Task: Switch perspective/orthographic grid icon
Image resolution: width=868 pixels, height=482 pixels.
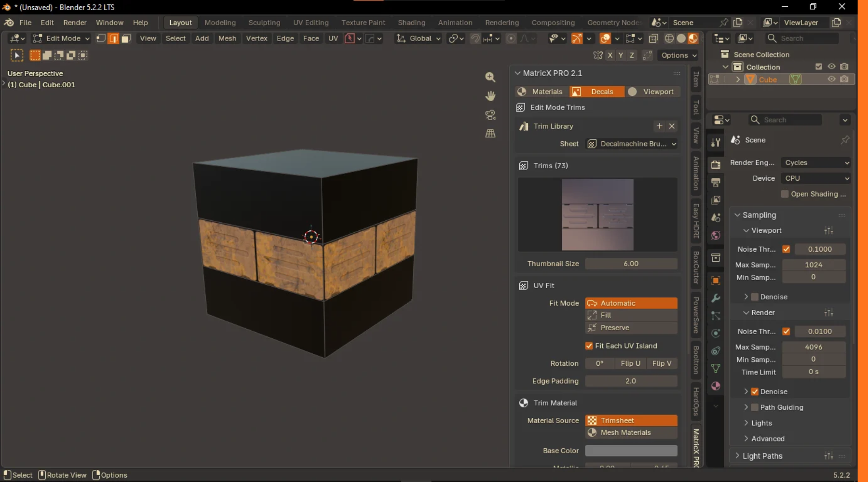Action: pyautogui.click(x=490, y=134)
